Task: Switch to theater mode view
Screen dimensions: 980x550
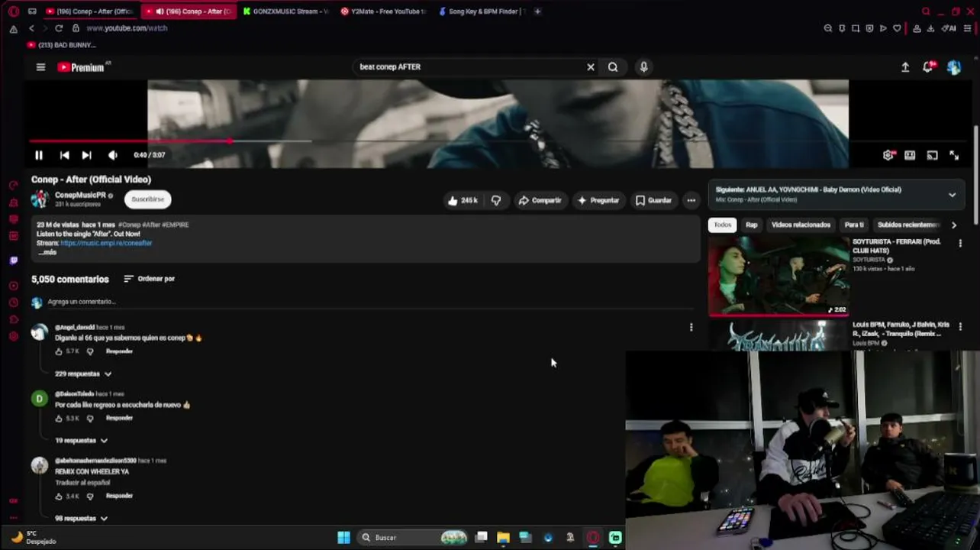Action: pyautogui.click(x=910, y=155)
